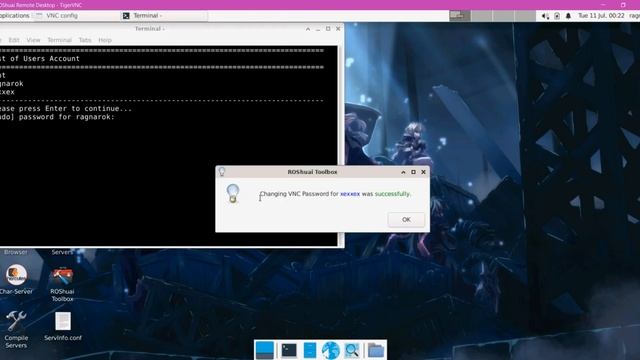640x360 pixels.
Task: Launch terminal emulator from bottom dock
Action: click(289, 350)
